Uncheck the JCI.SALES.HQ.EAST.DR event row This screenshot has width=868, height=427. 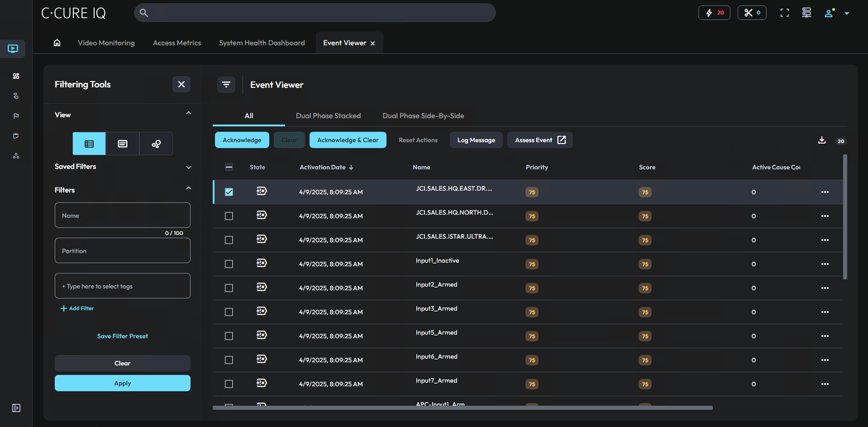229,192
